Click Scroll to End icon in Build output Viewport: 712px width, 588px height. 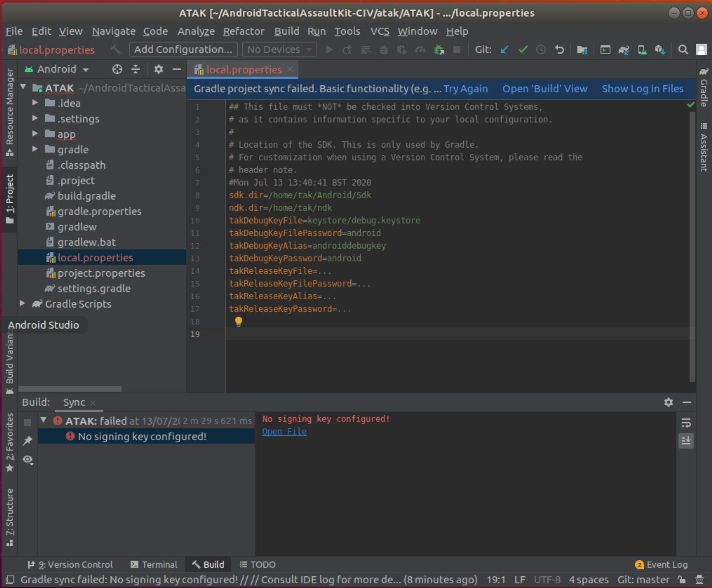click(x=686, y=441)
